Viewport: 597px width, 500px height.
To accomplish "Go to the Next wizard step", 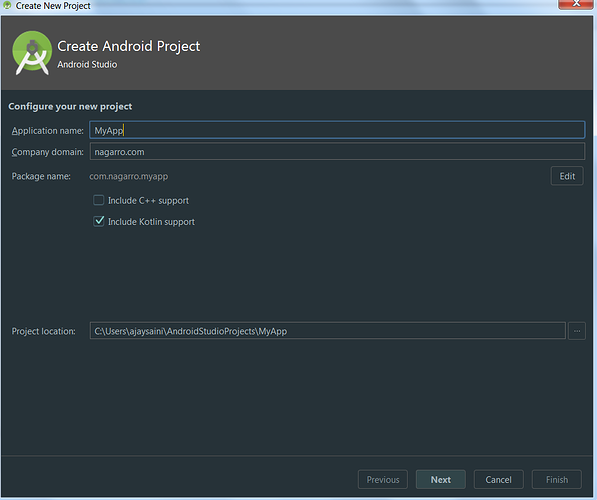I will tap(441, 479).
